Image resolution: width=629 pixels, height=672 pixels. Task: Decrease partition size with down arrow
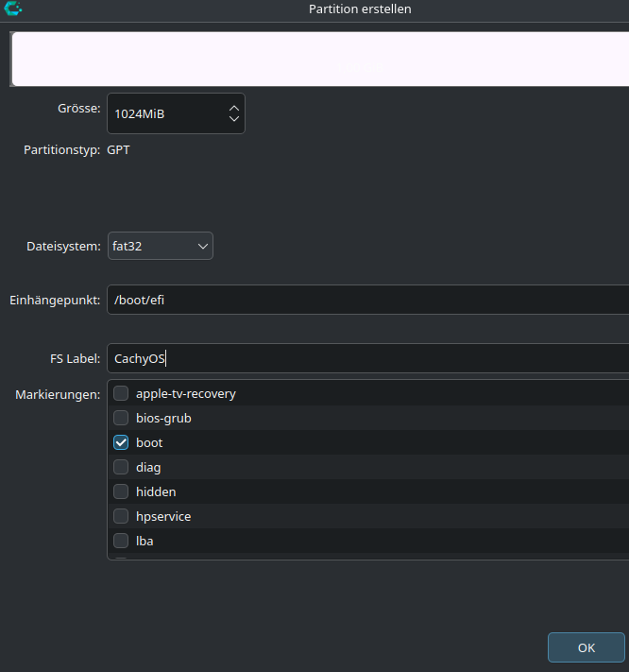(234, 119)
